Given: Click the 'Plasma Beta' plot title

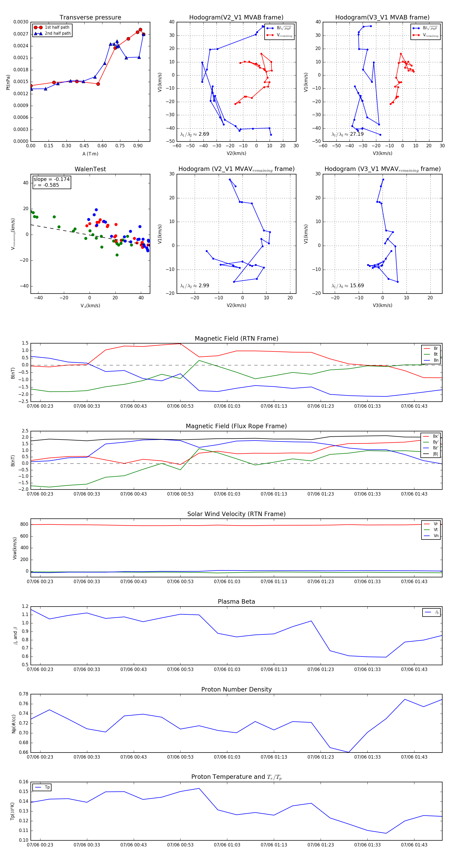Looking at the screenshot, I should coord(236,602).
